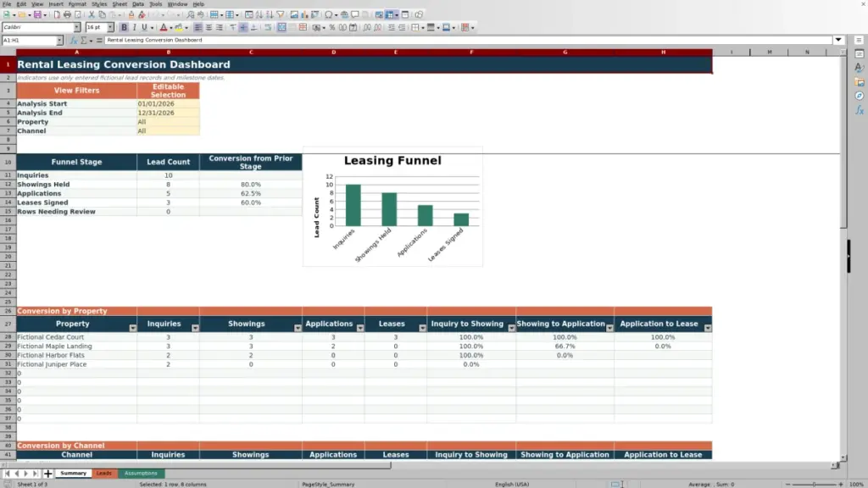Switch to the Assumptions sheet tab

coord(142,474)
